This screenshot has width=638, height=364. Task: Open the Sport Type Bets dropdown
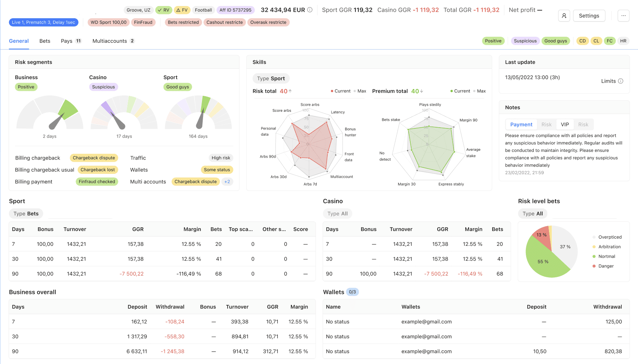(26, 214)
